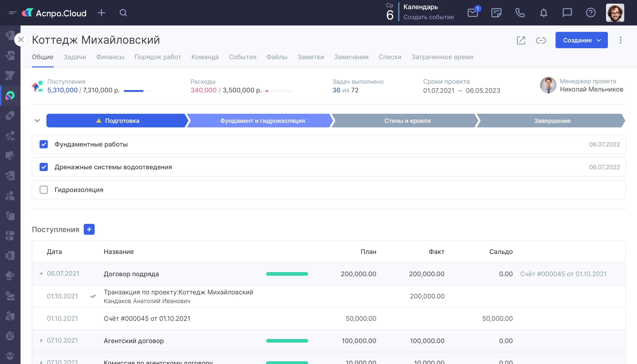
Task: Open the phone calls icon
Action: tap(520, 13)
